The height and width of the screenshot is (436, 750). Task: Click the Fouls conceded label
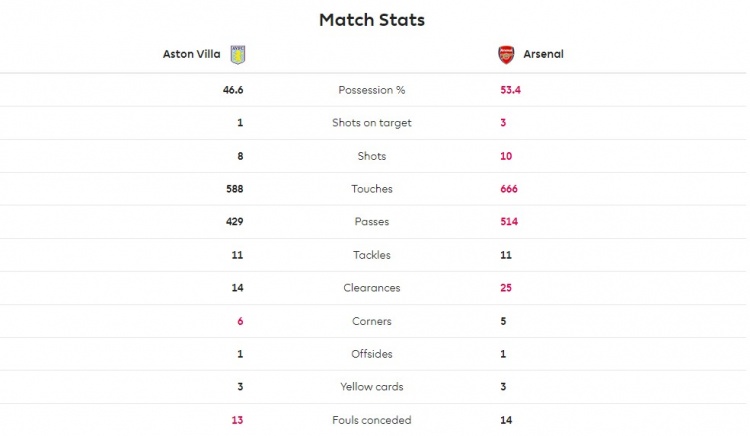(372, 420)
